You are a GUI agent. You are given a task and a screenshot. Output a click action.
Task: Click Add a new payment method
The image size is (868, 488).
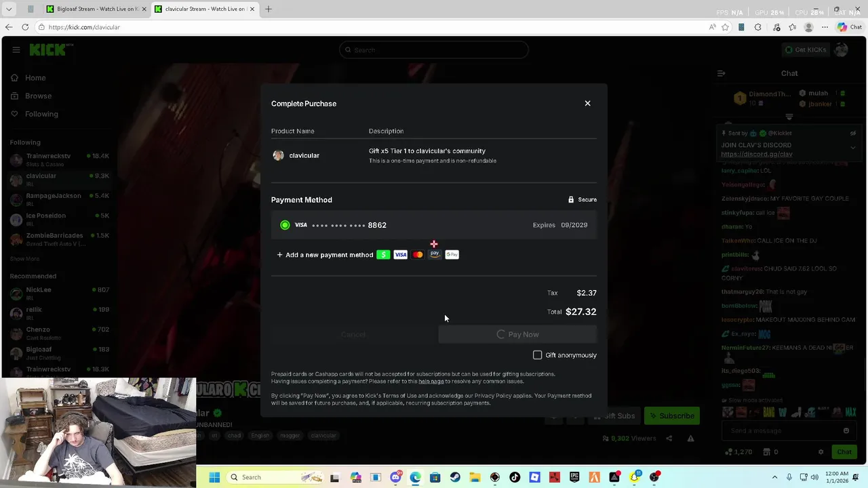(x=325, y=255)
